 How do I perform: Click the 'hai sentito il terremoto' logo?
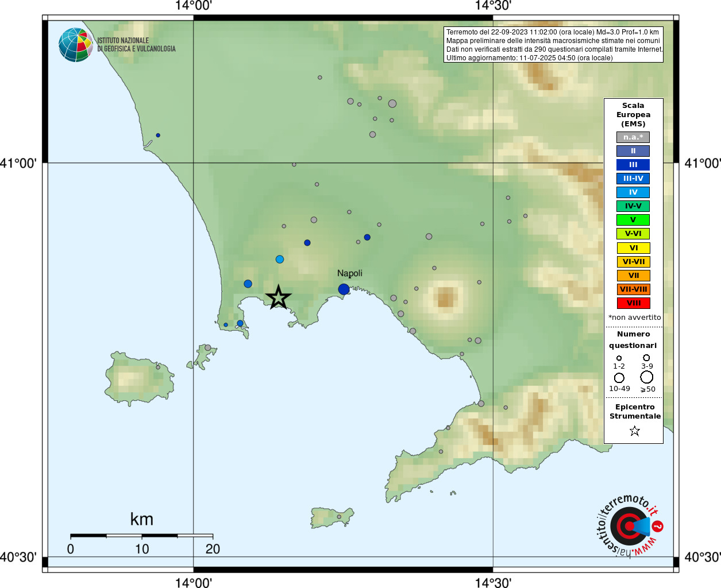(x=629, y=526)
